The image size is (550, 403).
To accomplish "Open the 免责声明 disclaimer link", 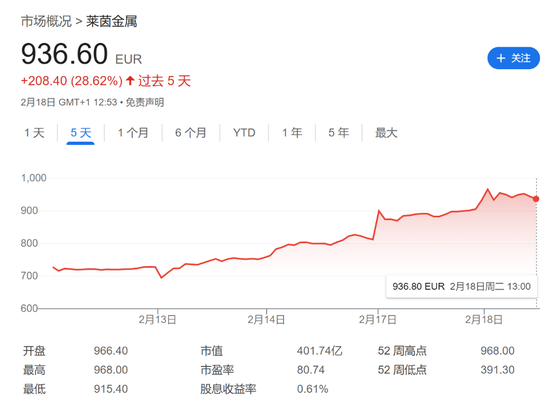I will point(145,102).
